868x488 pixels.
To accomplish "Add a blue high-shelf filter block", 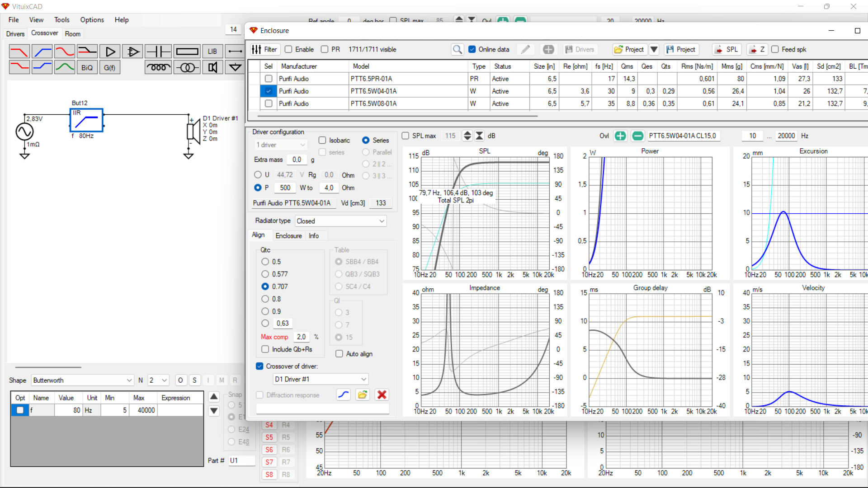I will point(42,67).
